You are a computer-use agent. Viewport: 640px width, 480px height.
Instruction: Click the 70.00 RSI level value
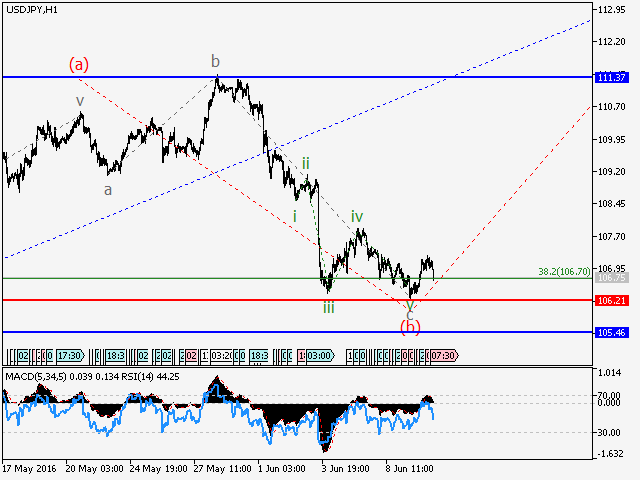point(609,395)
